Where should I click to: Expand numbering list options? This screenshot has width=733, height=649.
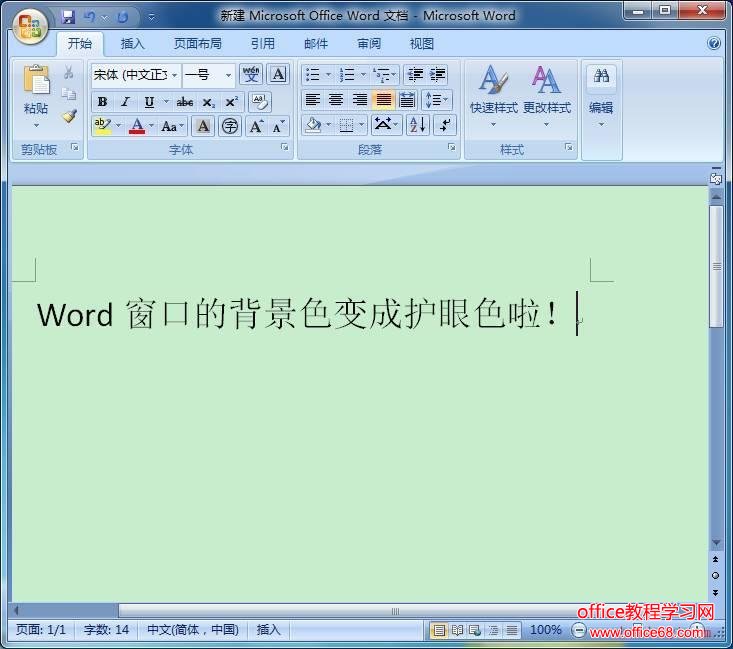(363, 74)
